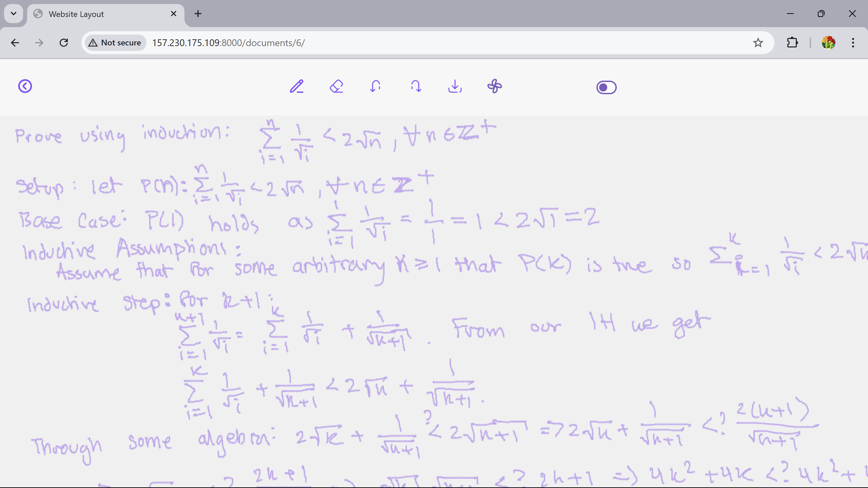Select the eraser tool
Viewport: 868px width, 488px height.
click(x=336, y=86)
